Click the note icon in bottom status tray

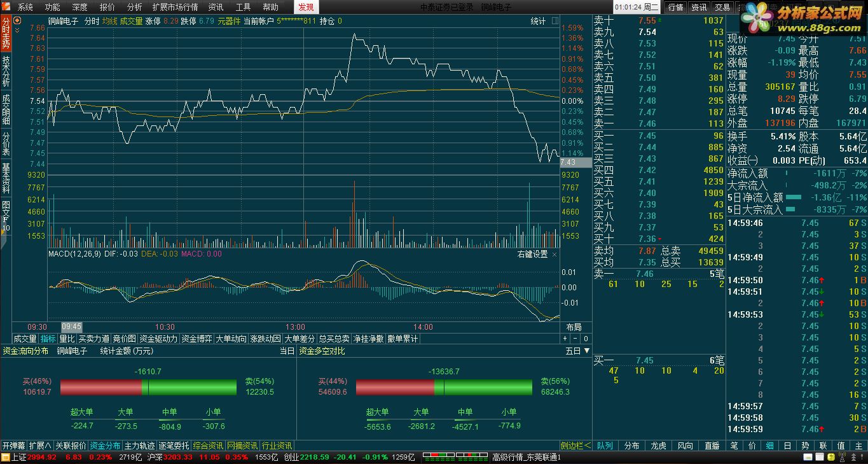point(807,458)
